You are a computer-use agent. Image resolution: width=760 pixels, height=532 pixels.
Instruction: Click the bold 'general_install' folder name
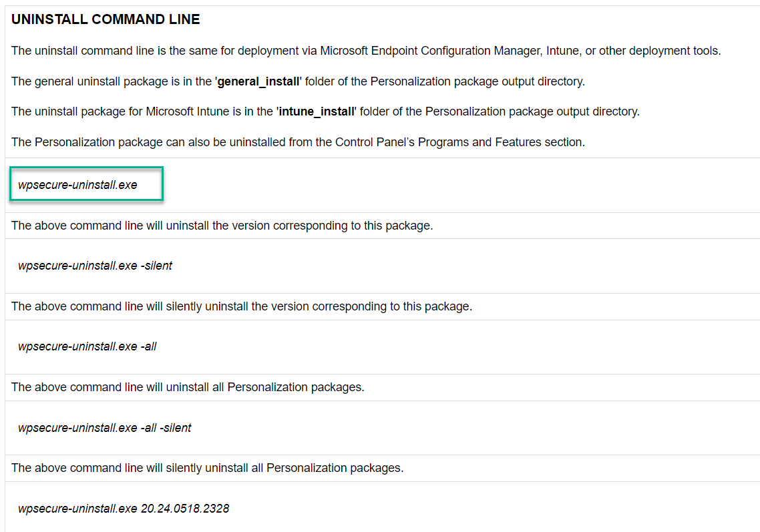coord(258,81)
